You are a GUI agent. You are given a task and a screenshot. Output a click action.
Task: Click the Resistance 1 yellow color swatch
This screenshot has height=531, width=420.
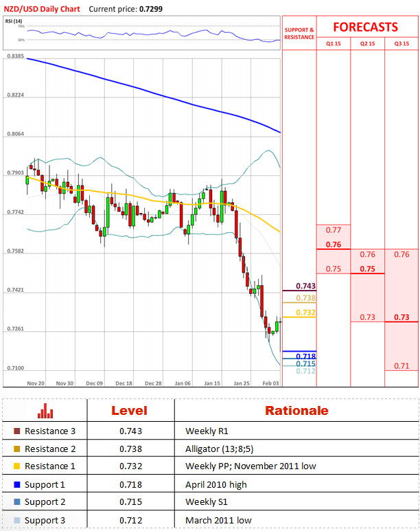click(17, 466)
